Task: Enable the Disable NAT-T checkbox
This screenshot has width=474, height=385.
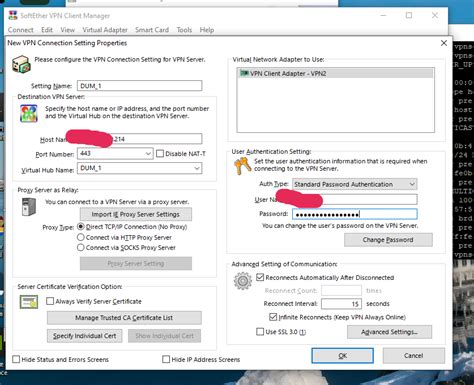Action: [160, 154]
